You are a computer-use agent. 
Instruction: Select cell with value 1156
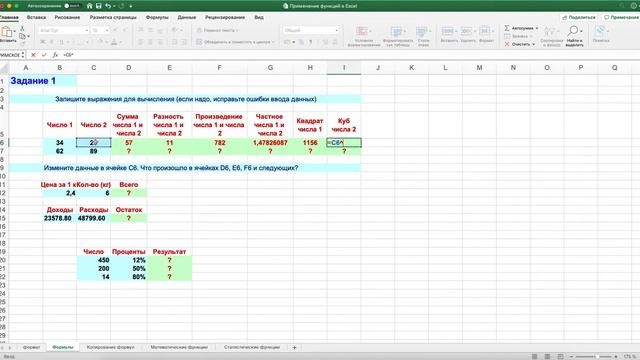click(310, 142)
